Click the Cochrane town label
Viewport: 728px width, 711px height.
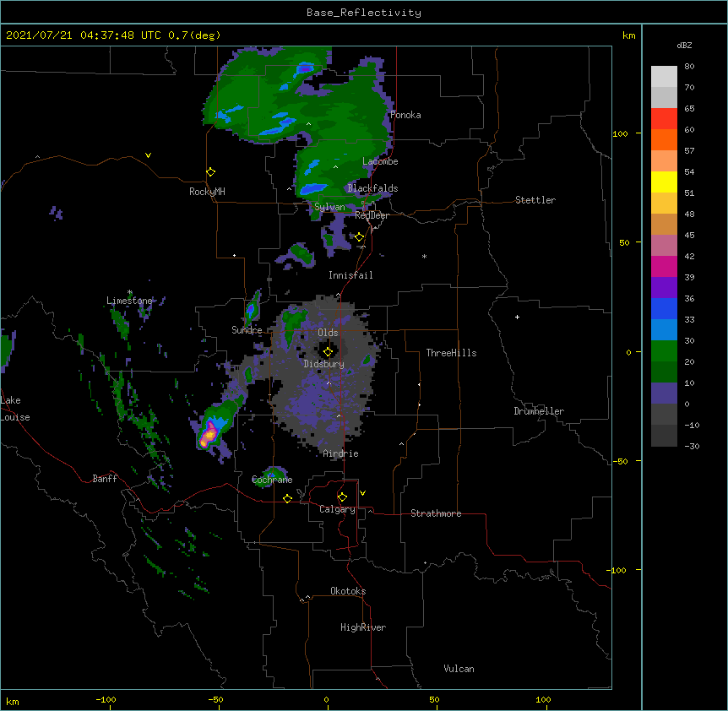point(272,480)
